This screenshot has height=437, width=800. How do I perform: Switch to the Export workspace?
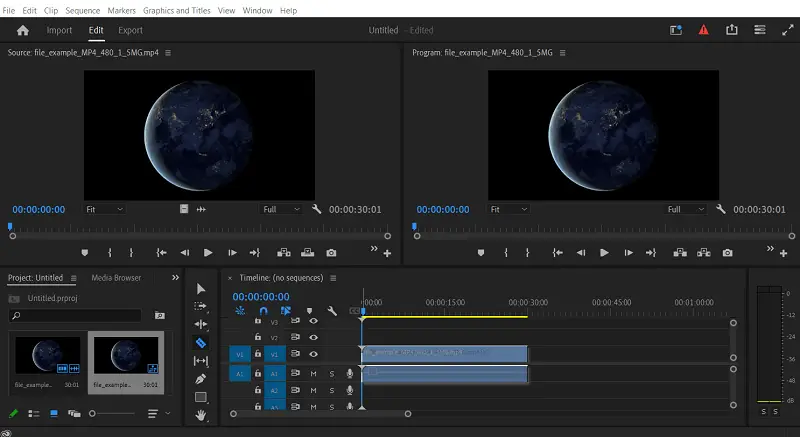click(130, 30)
